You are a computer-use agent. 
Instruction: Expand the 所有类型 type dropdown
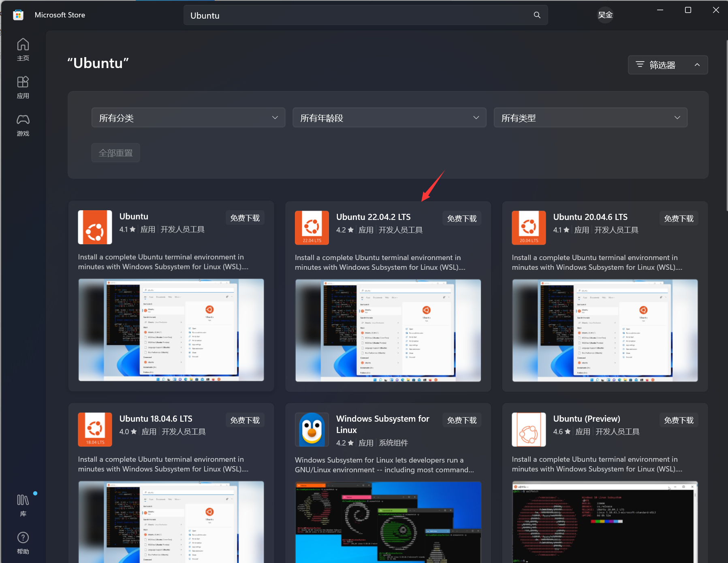(590, 117)
